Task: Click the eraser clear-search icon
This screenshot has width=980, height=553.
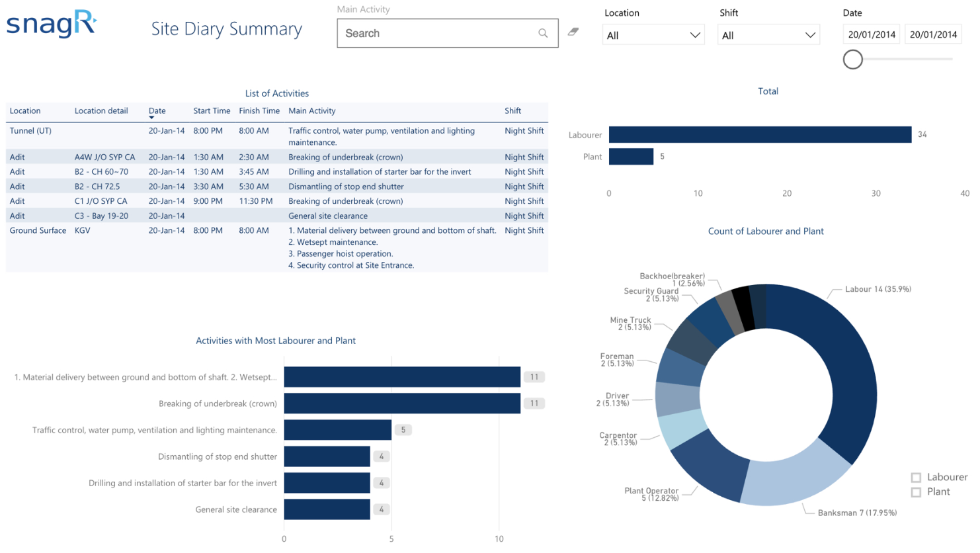Action: (x=573, y=32)
